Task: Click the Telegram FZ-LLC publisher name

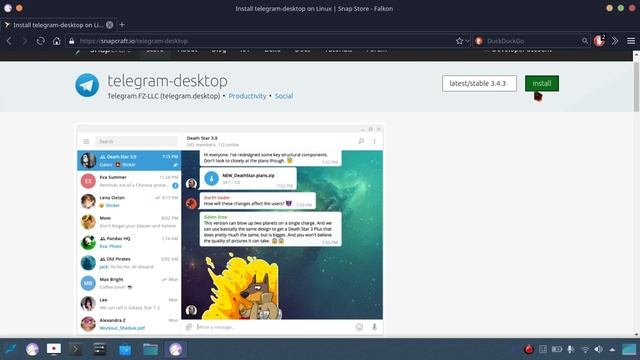Action: tap(164, 96)
